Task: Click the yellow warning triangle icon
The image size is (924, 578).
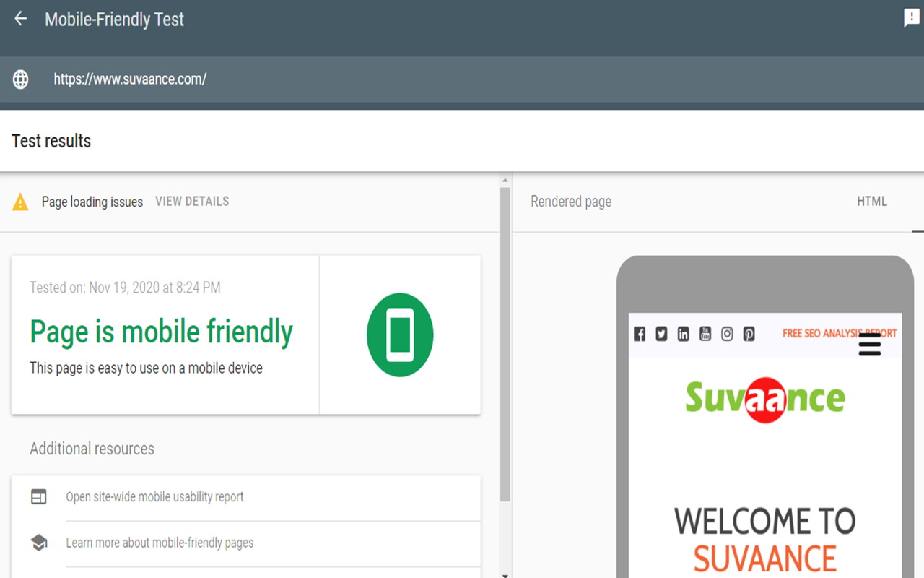Action: pos(20,202)
